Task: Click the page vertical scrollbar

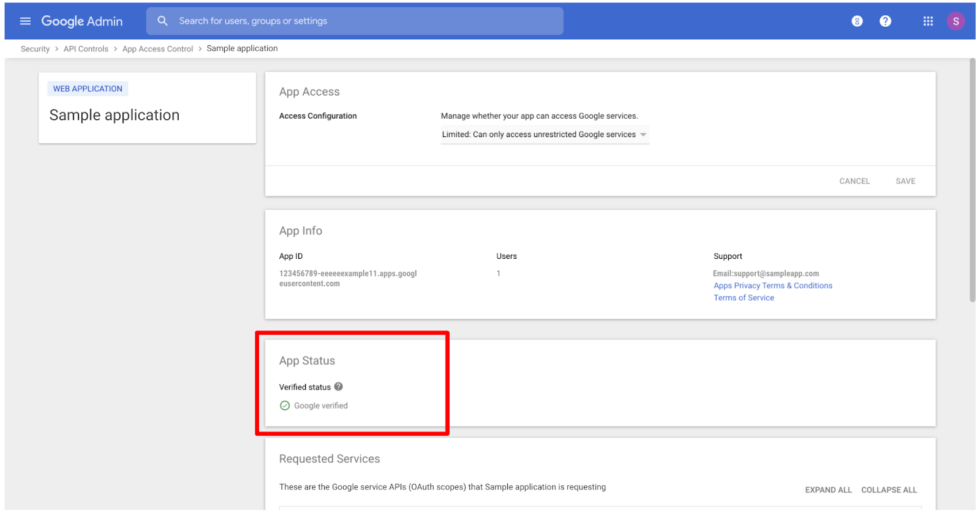Action: click(x=972, y=180)
